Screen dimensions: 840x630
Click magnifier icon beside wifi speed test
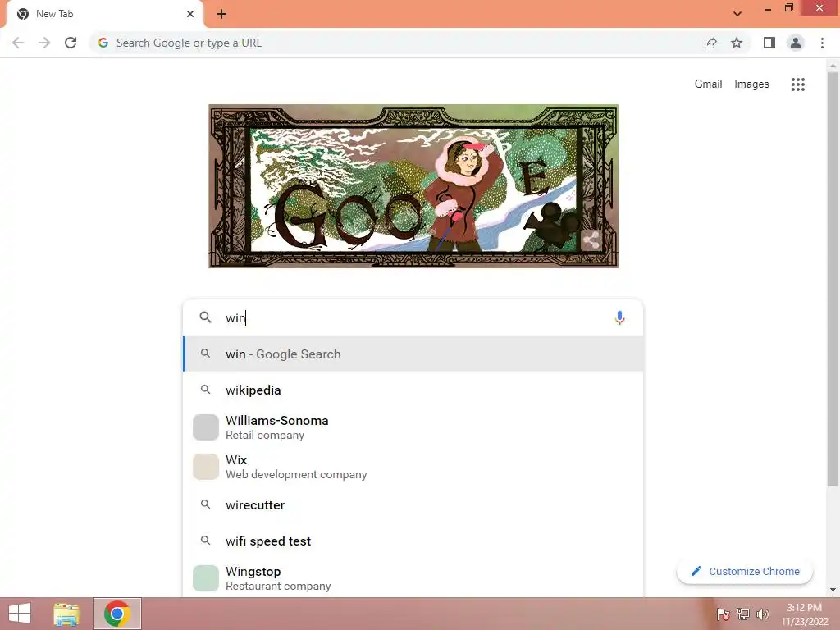(x=205, y=541)
